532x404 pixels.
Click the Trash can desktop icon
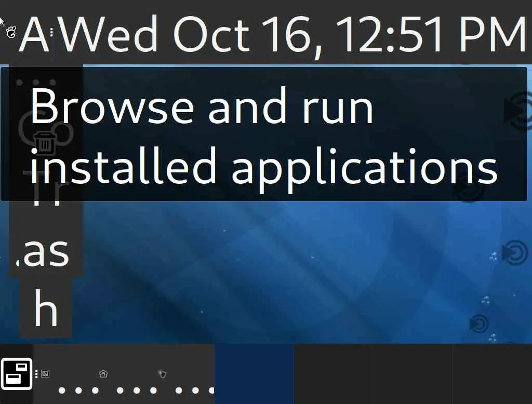(x=45, y=143)
